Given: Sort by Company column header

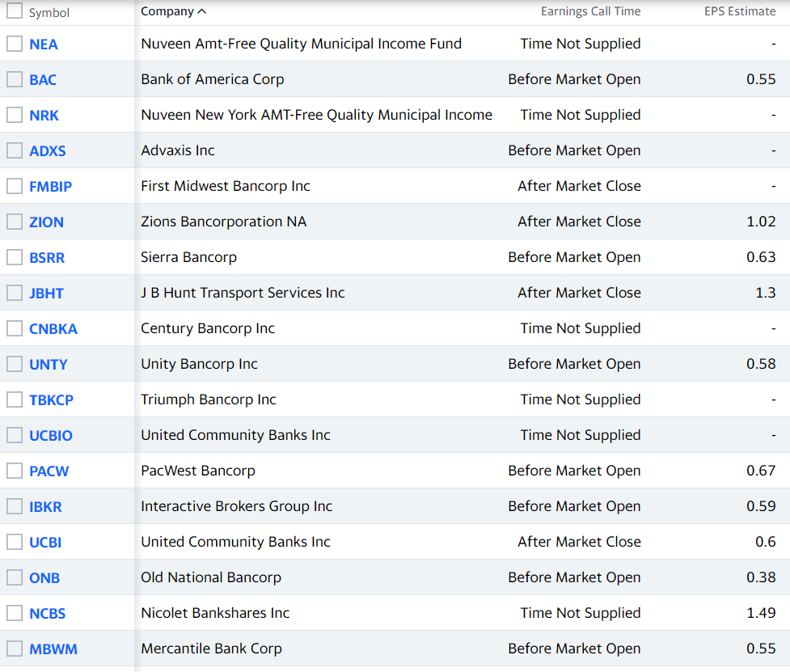Looking at the screenshot, I should tap(173, 11).
